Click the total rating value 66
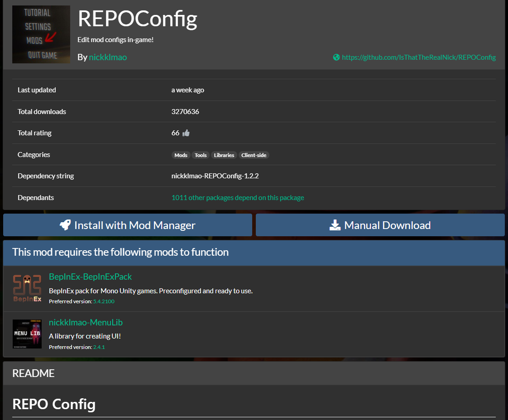The height and width of the screenshot is (420, 508). tap(175, 133)
